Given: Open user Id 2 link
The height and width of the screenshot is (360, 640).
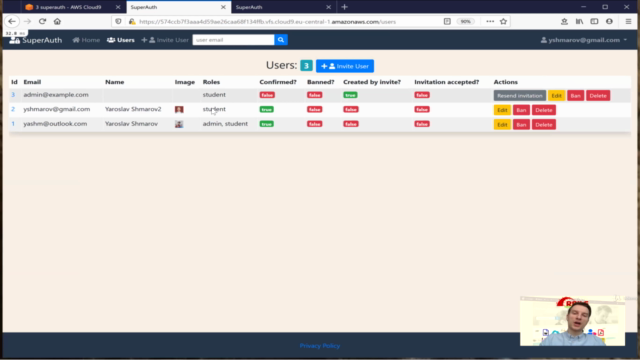Looking at the screenshot, I should click(x=13, y=109).
